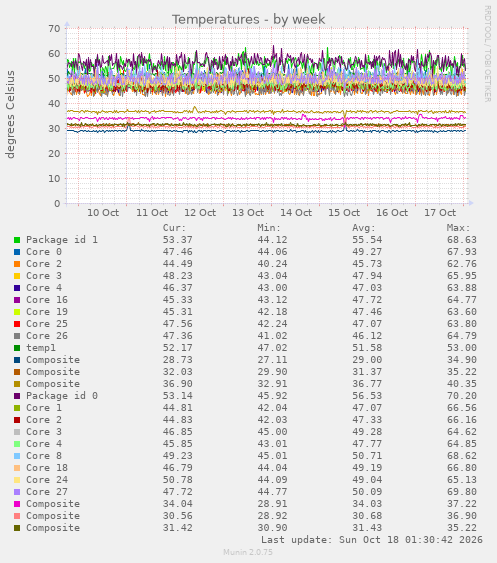The width and height of the screenshot is (497, 563).
Task: Click the Avg value 51.58
Action: pyautogui.click(x=367, y=348)
